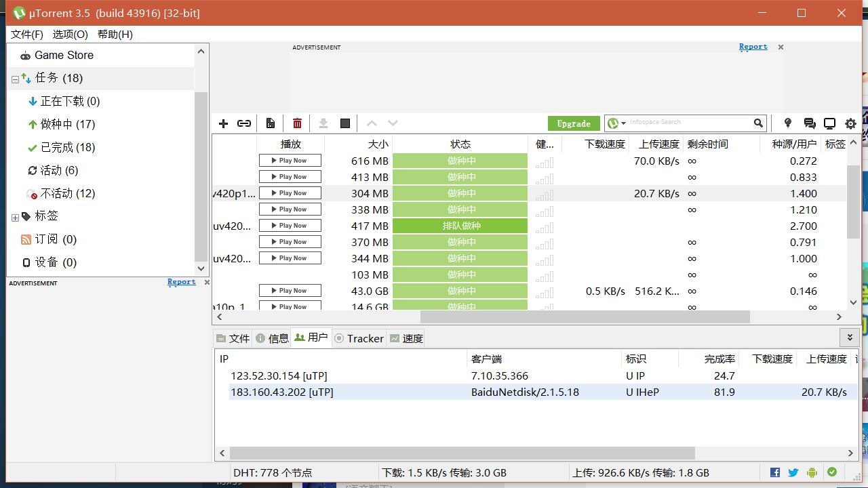Sort by the 状态 column header

click(460, 144)
